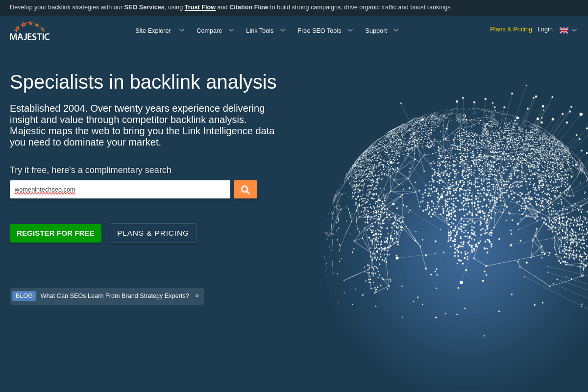Follow the Trust Flow link in banner
Screen dimensions: 588x392
point(200,7)
